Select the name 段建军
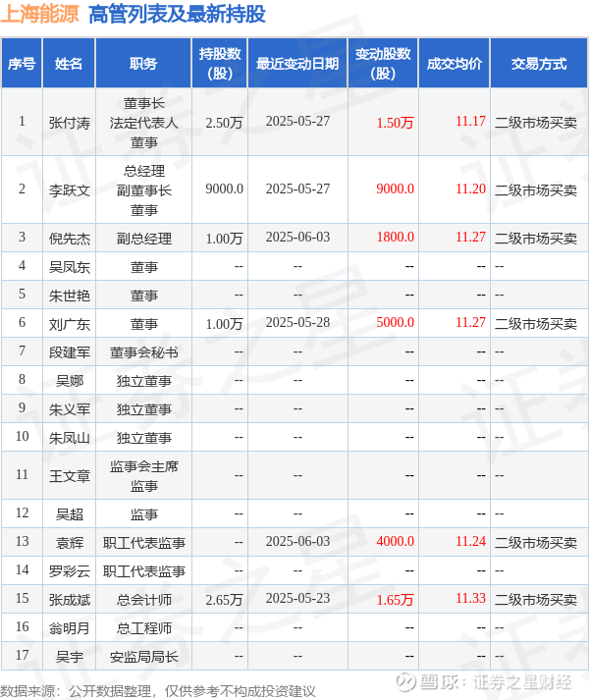Viewport: 589px width, 700px height. 70,352
